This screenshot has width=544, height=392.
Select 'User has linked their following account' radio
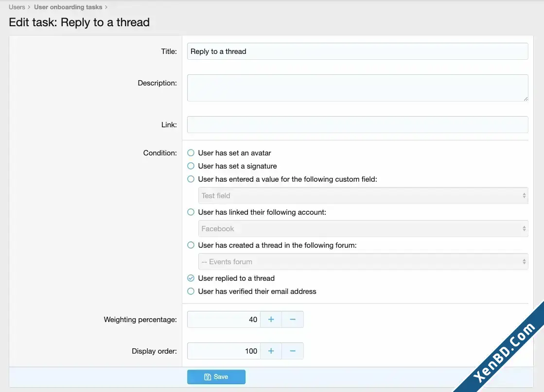tap(191, 212)
